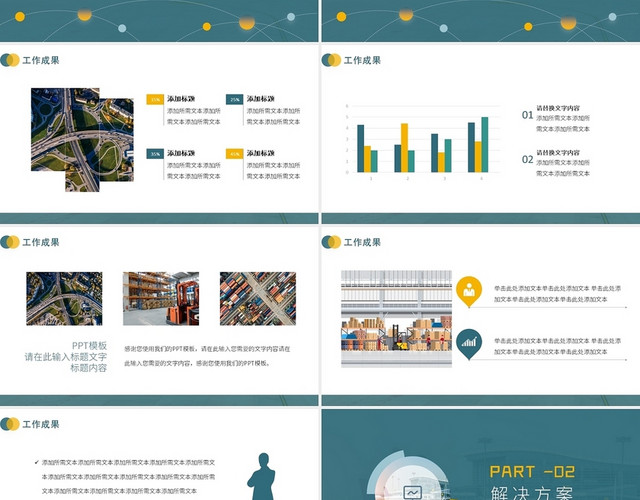Click the overlapping circles logo on the bar chart slide
The width and height of the screenshot is (640, 500).
pos(331,60)
